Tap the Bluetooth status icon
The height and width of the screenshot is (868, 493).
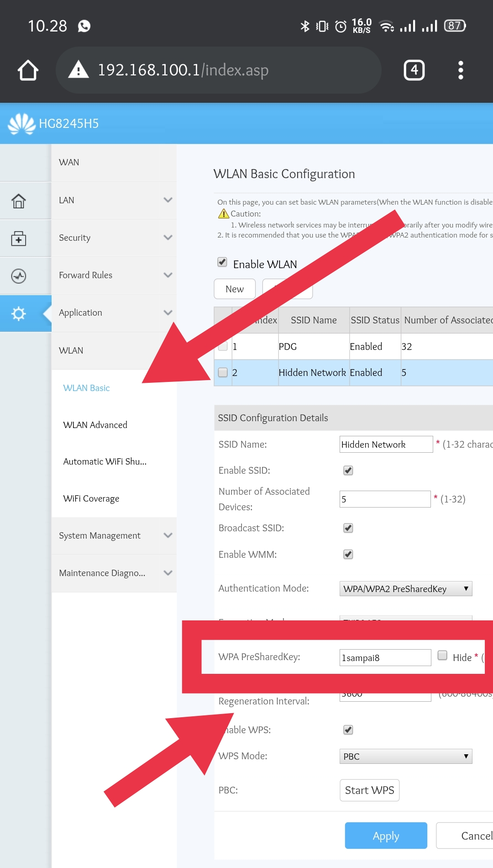[305, 26]
